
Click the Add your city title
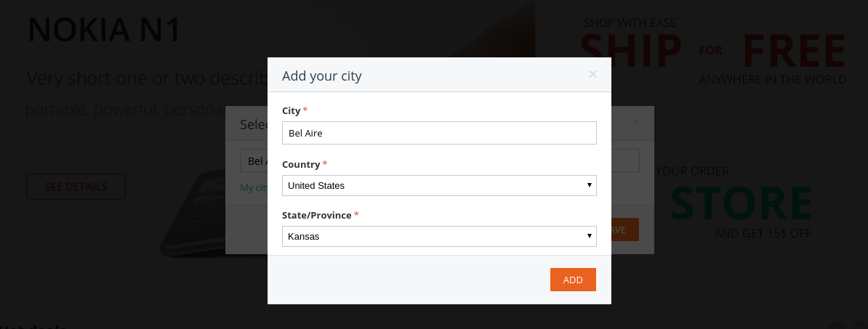(321, 76)
